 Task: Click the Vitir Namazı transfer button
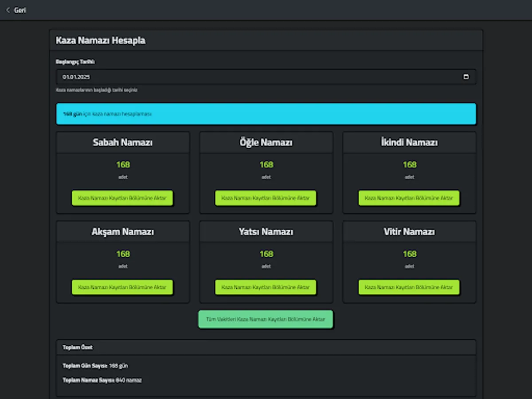pyautogui.click(x=409, y=287)
